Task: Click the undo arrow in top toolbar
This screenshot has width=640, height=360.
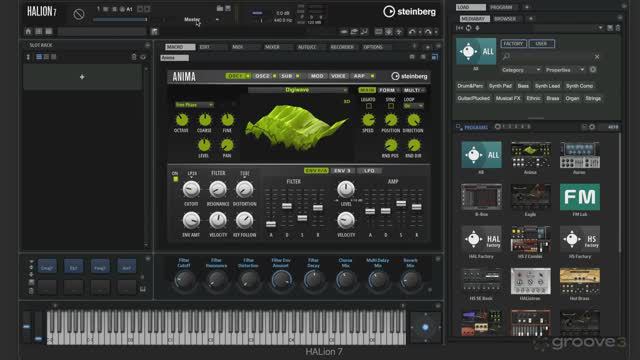Action: coord(412,31)
